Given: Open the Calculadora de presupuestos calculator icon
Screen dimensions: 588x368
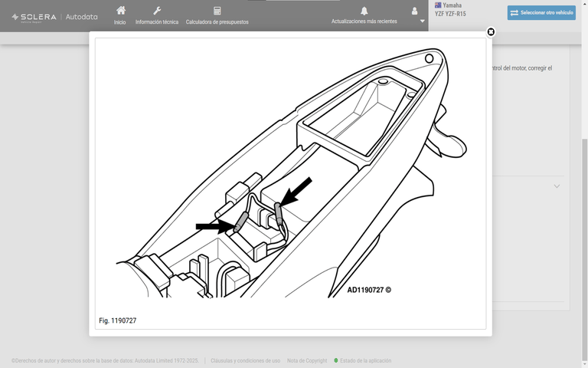Looking at the screenshot, I should coord(217,11).
